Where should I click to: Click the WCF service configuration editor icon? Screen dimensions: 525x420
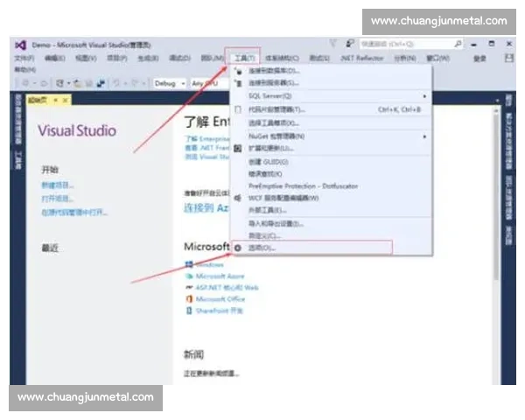pos(238,198)
